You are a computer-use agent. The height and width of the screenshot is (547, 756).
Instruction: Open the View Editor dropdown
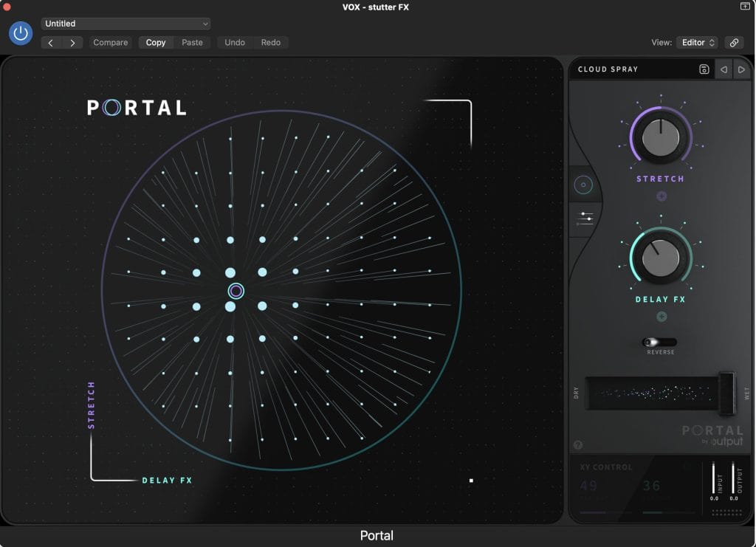tap(696, 43)
